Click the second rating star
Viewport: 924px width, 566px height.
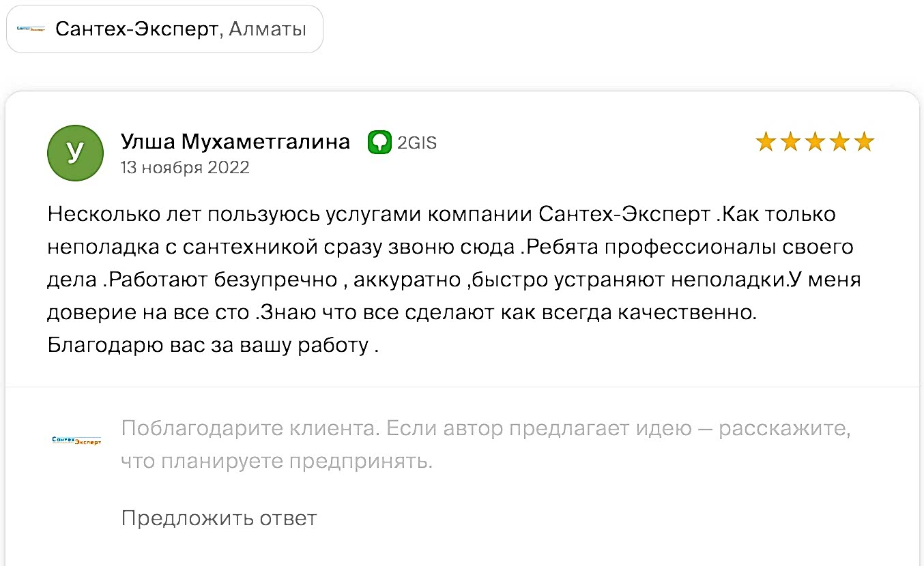click(790, 142)
